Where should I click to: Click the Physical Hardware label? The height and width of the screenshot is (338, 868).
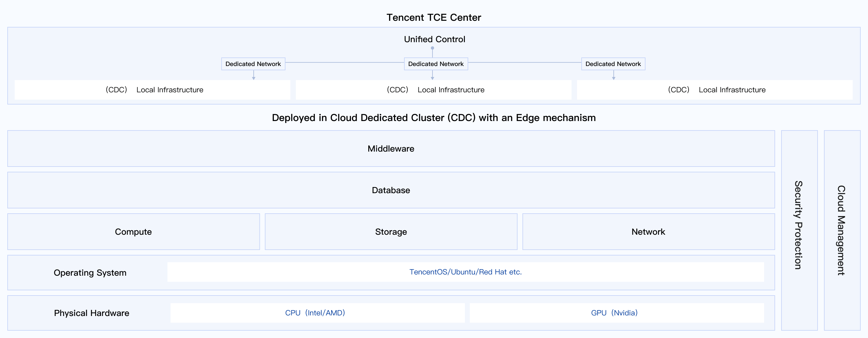point(91,313)
